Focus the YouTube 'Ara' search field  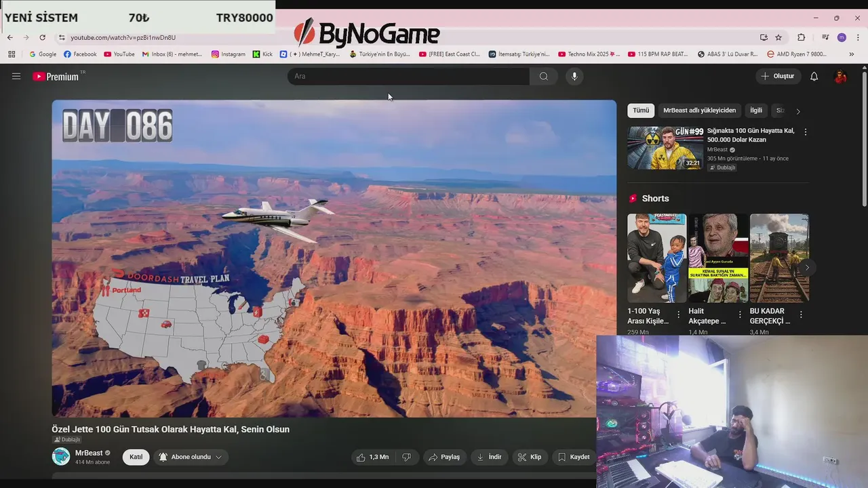pyautogui.click(x=408, y=76)
